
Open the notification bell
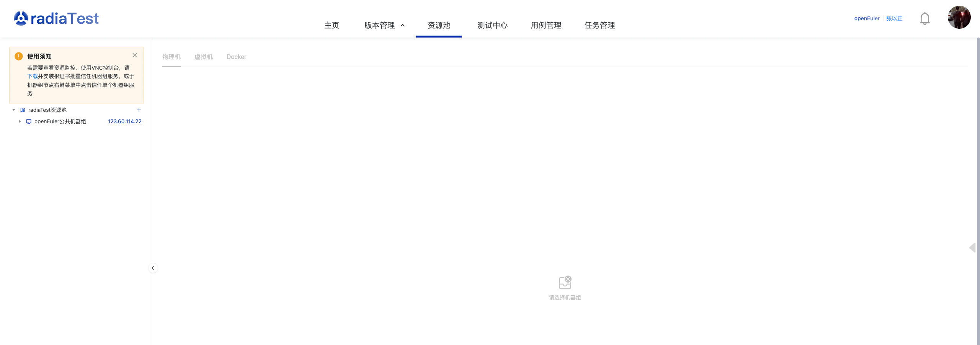pos(924,18)
